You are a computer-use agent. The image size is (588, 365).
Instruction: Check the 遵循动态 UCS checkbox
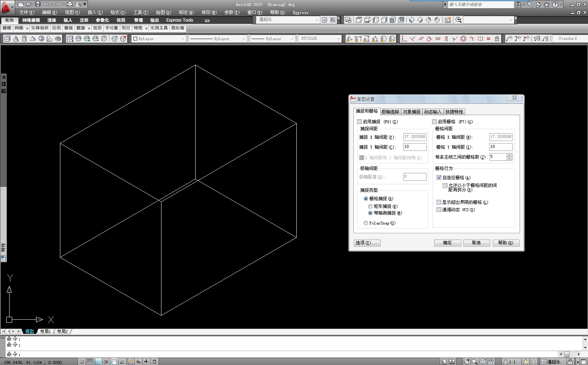click(x=439, y=209)
